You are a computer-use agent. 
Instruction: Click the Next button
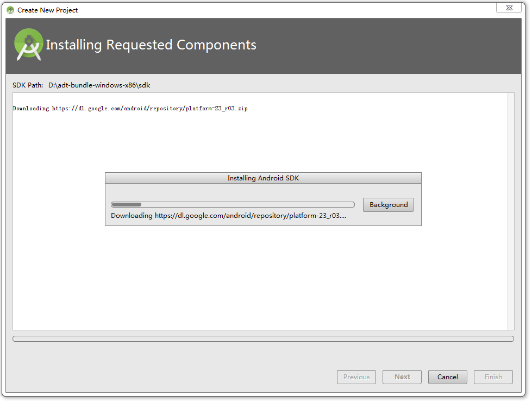click(402, 377)
